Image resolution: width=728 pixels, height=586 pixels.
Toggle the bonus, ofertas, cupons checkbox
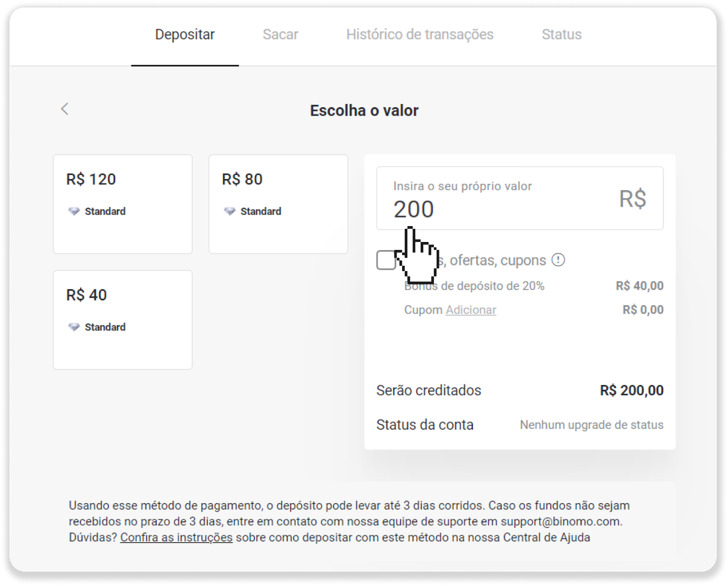(x=386, y=261)
